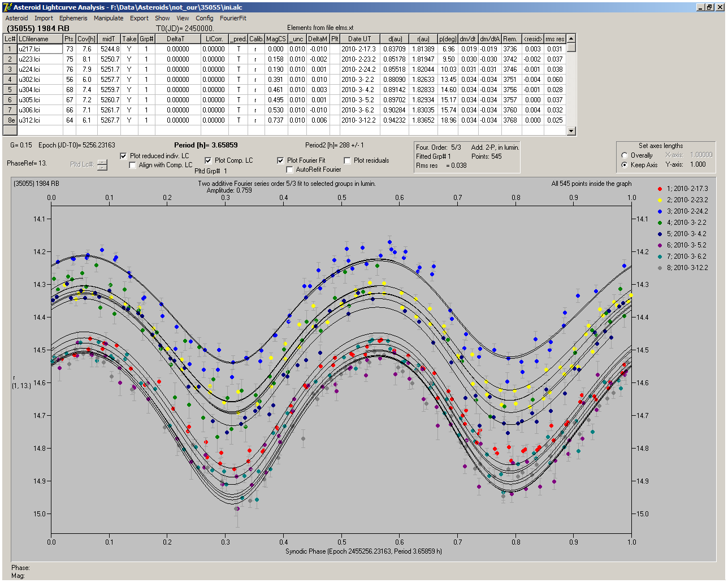Screen dimensions: 728x583
Task: Click the "Amplitude: 0.759" text on the graph
Action: (229, 190)
